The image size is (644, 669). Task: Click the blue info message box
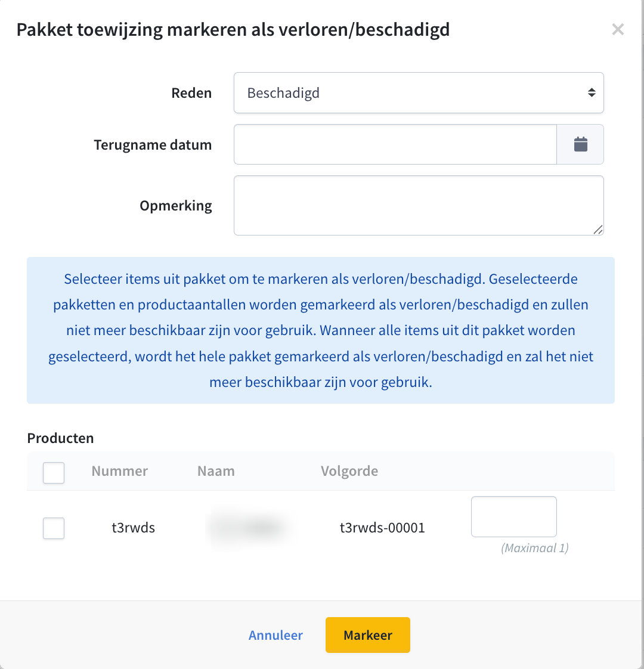tap(320, 330)
